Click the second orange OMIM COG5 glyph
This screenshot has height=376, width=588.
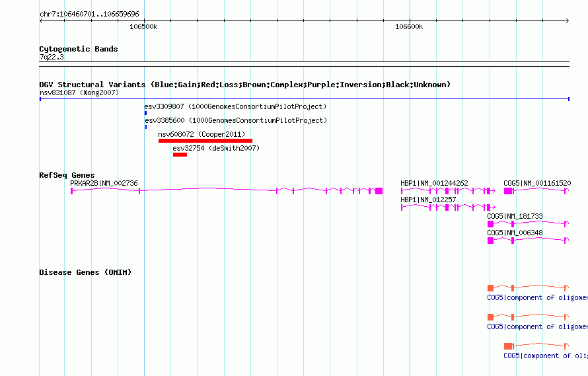coord(528,317)
